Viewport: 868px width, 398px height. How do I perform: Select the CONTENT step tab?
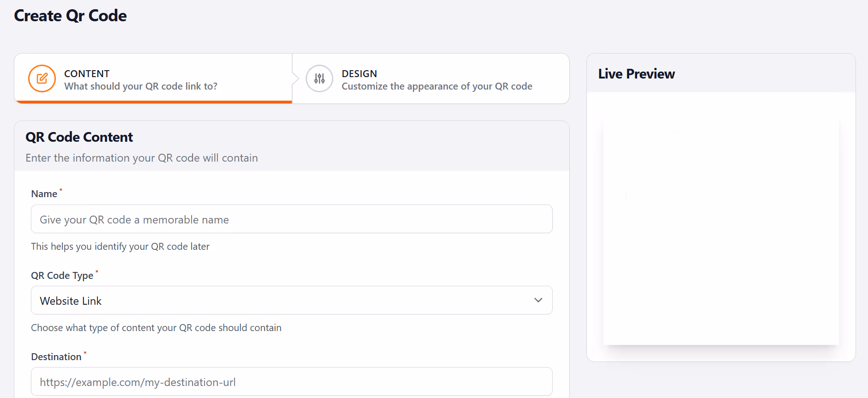click(x=153, y=78)
